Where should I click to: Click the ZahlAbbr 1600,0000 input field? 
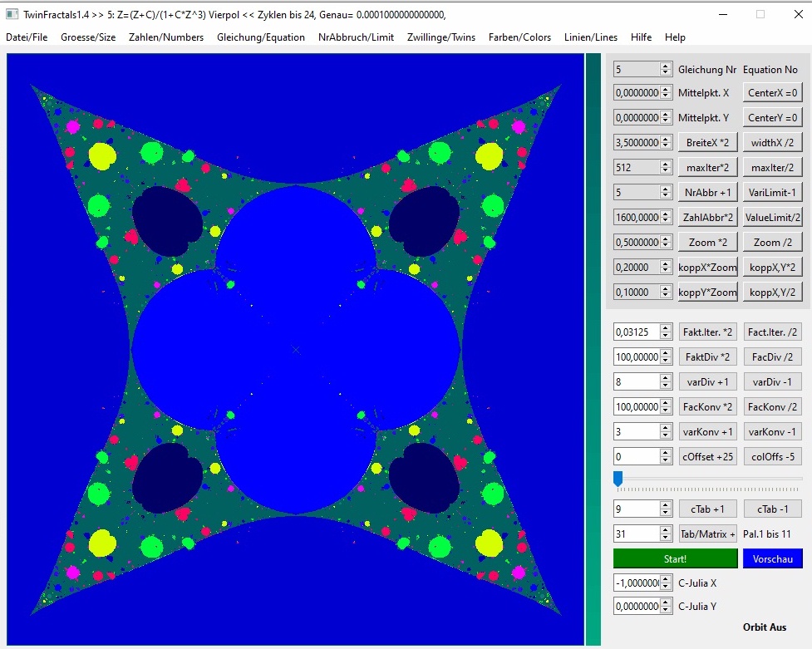[637, 217]
